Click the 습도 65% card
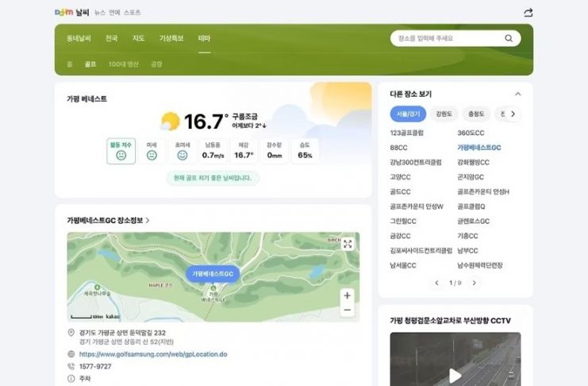Viewport: 588px width, 386px height. (305, 151)
